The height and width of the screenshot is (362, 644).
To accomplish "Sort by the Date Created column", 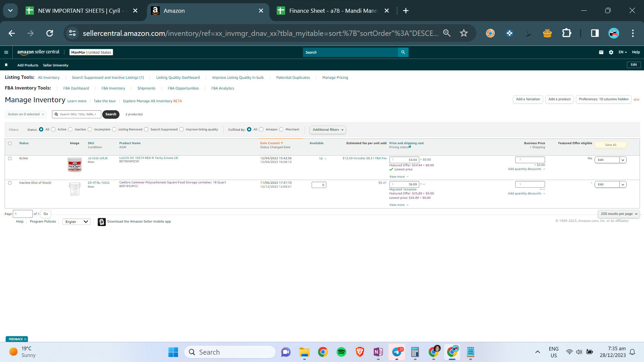I will [x=271, y=143].
